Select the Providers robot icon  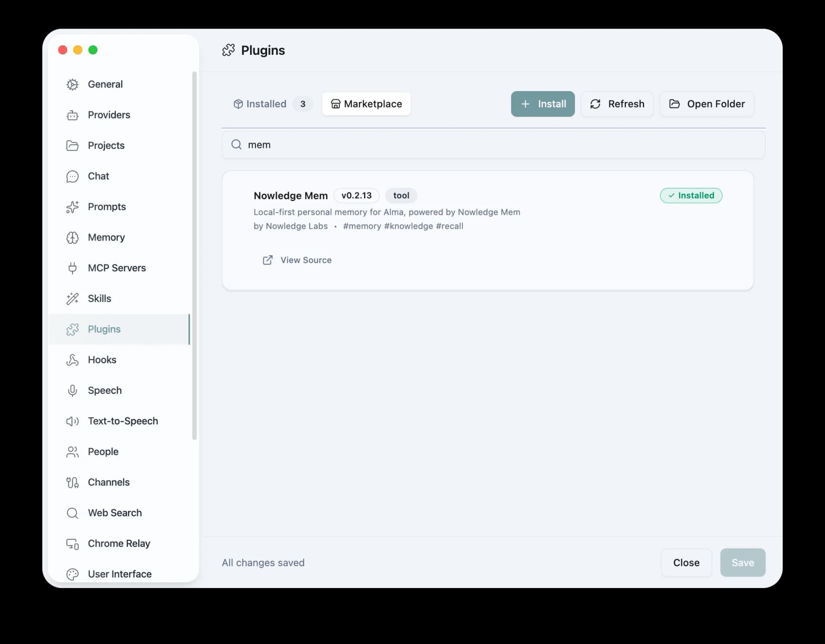(73, 115)
